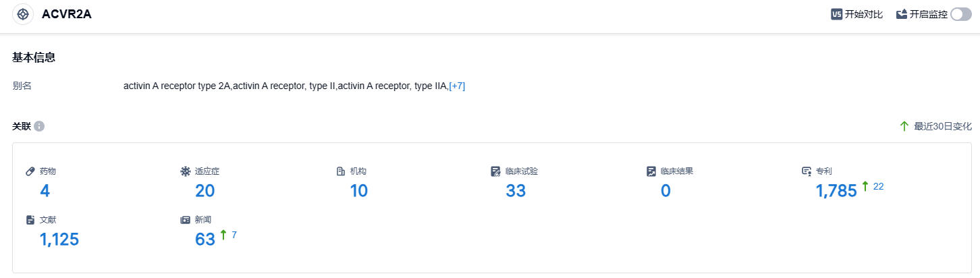Click the 22 patents increase indicator
This screenshot has width=980, height=278.
click(878, 186)
